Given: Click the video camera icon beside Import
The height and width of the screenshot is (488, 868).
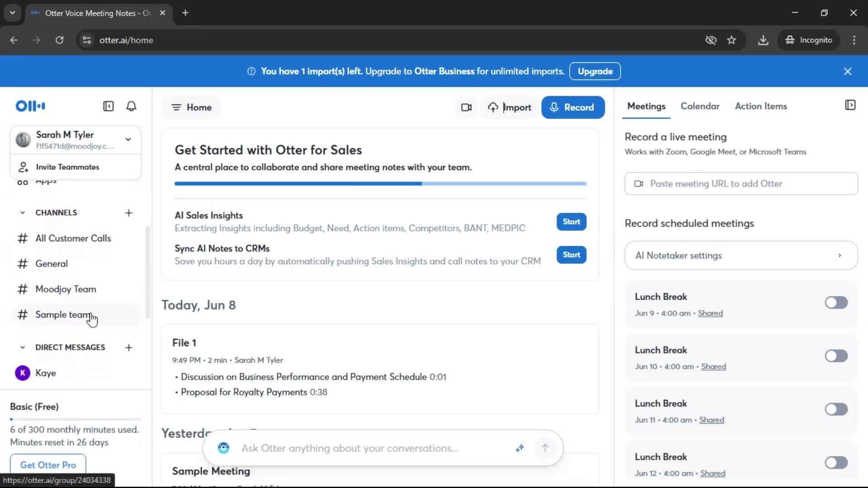Looking at the screenshot, I should (466, 108).
